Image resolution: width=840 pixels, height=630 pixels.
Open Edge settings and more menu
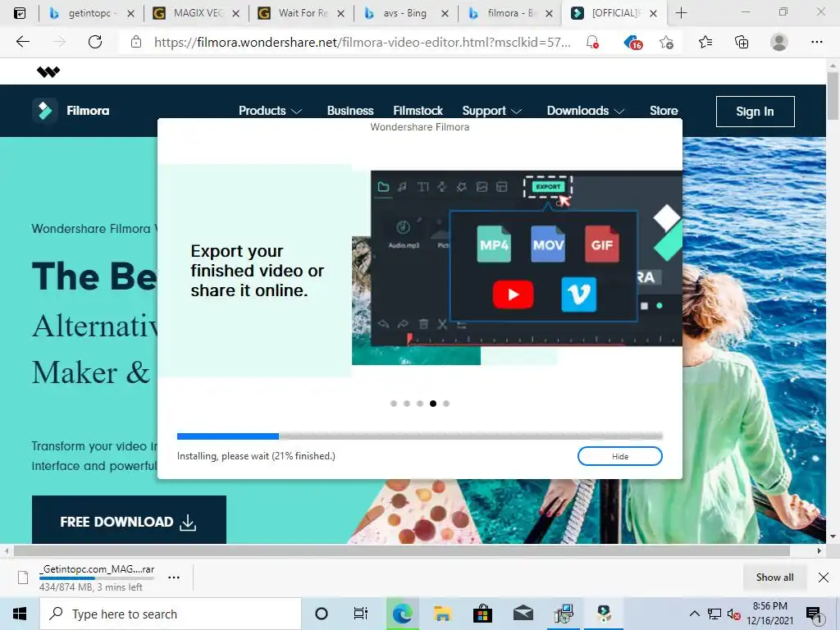point(816,42)
